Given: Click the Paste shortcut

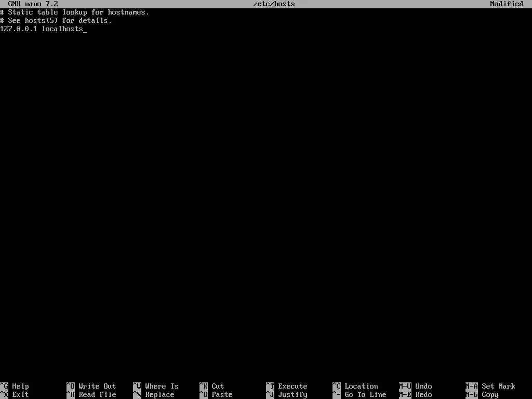Looking at the screenshot, I should tap(216, 395).
